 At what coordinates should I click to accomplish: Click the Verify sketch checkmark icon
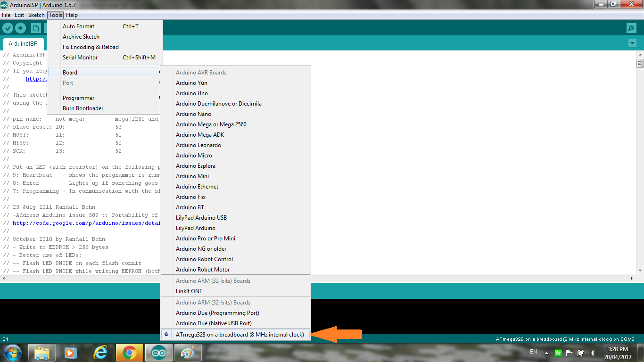(x=8, y=28)
